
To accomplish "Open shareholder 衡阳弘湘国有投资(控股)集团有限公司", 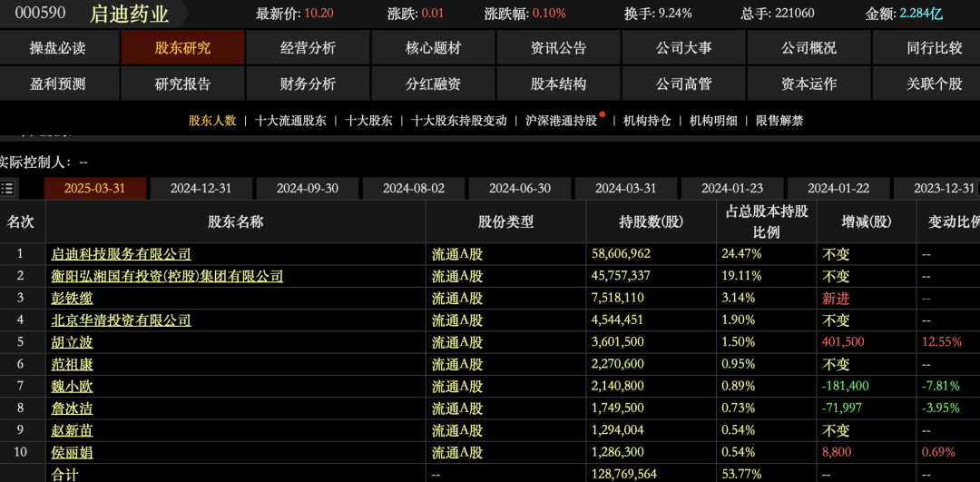I will [x=168, y=276].
